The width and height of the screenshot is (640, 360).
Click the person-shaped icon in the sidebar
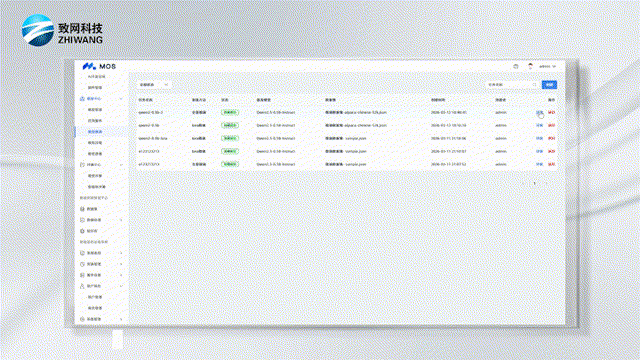(82, 286)
